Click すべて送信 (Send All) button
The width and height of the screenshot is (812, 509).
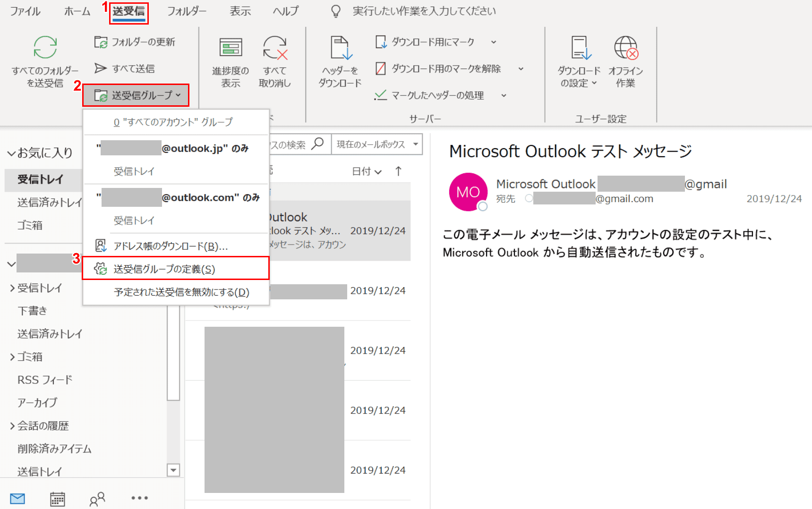coord(125,69)
